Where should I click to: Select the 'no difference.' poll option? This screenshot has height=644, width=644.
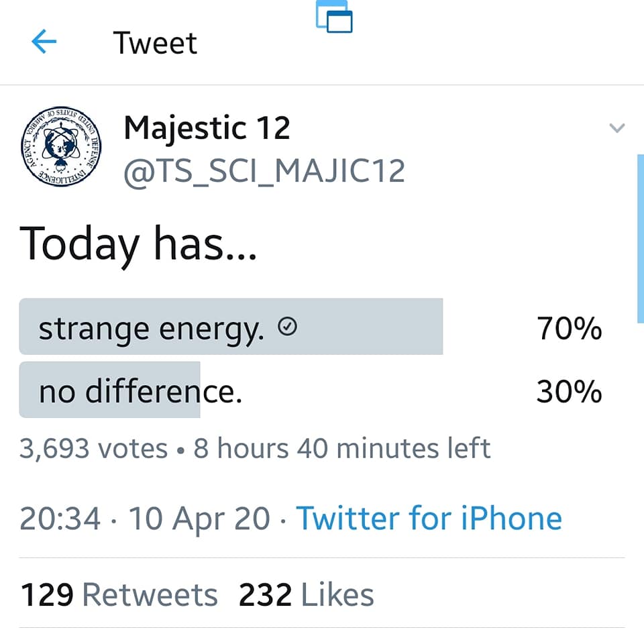[x=140, y=392]
